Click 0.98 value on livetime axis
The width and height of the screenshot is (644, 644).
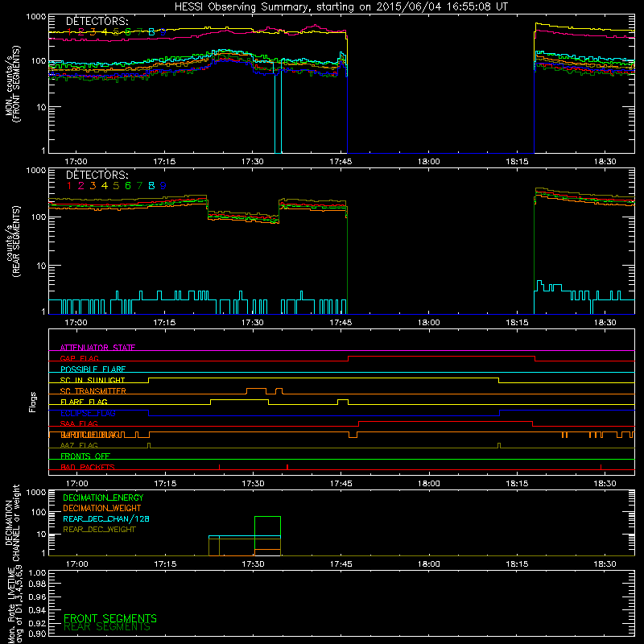click(x=37, y=584)
